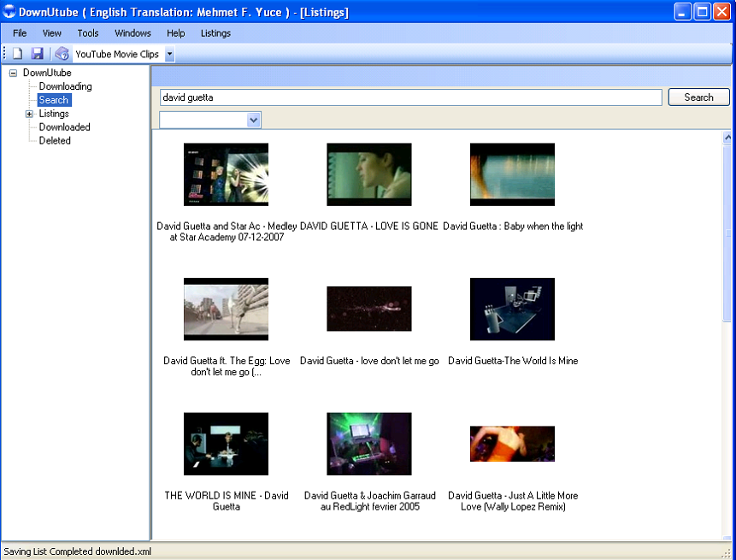This screenshot has height=560, width=736.
Task: Select David Guetta-The World Is Mine thumbnail
Action: tap(512, 309)
